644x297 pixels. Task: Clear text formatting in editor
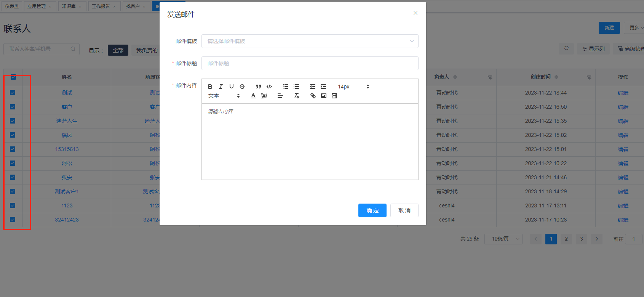click(x=297, y=96)
